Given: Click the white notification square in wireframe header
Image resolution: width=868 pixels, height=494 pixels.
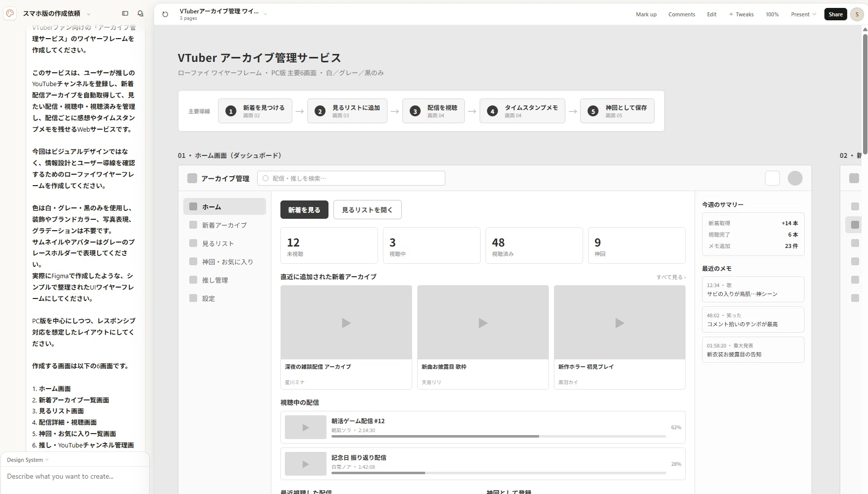Looking at the screenshot, I should point(772,178).
